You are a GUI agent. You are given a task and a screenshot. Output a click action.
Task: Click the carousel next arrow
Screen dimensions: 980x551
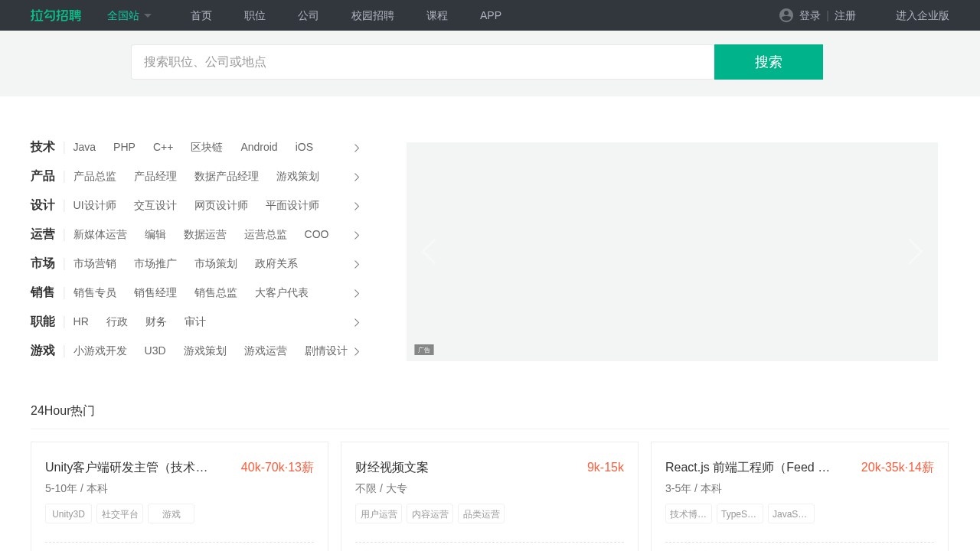tap(916, 251)
